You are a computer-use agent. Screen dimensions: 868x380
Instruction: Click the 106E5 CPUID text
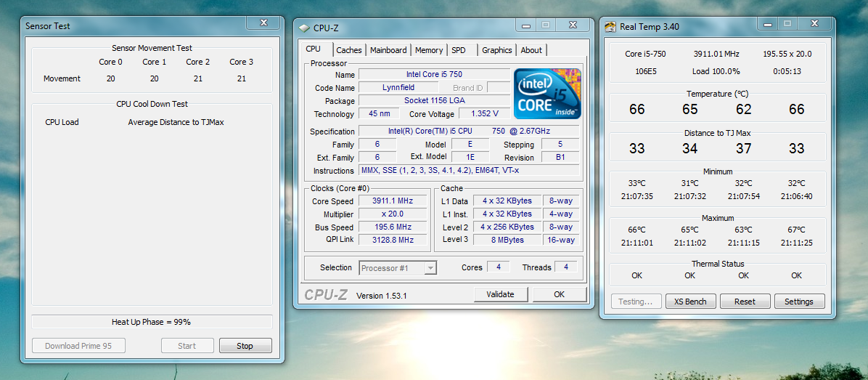click(645, 71)
